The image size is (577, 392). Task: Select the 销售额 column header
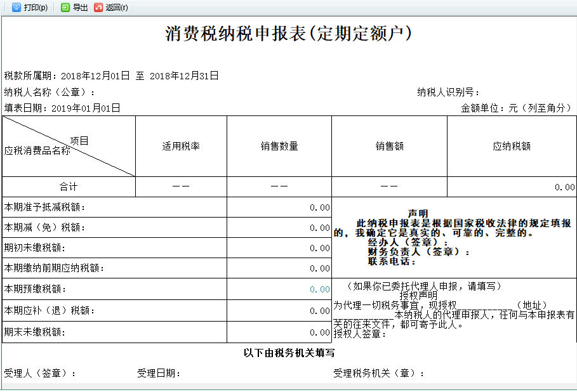pos(389,145)
